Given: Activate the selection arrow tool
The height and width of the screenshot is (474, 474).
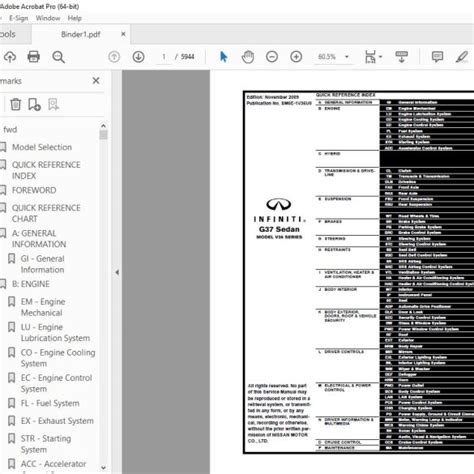Looking at the screenshot, I should pos(223,57).
